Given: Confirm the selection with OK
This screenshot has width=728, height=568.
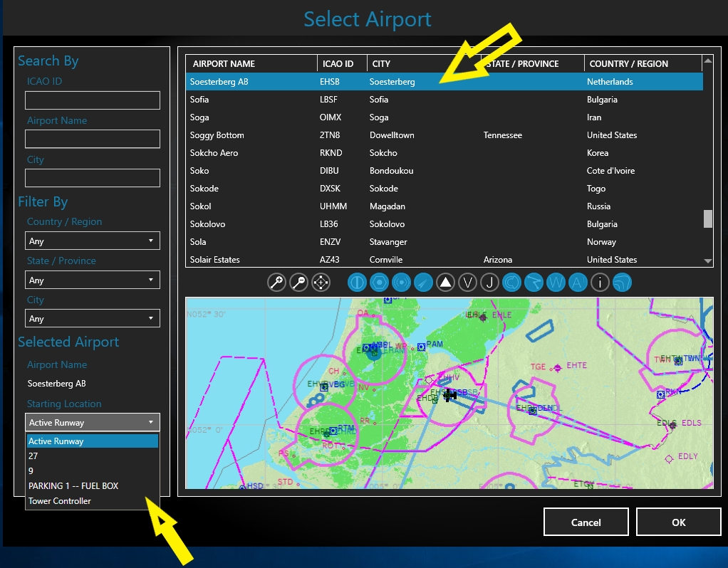Looking at the screenshot, I should [678, 522].
